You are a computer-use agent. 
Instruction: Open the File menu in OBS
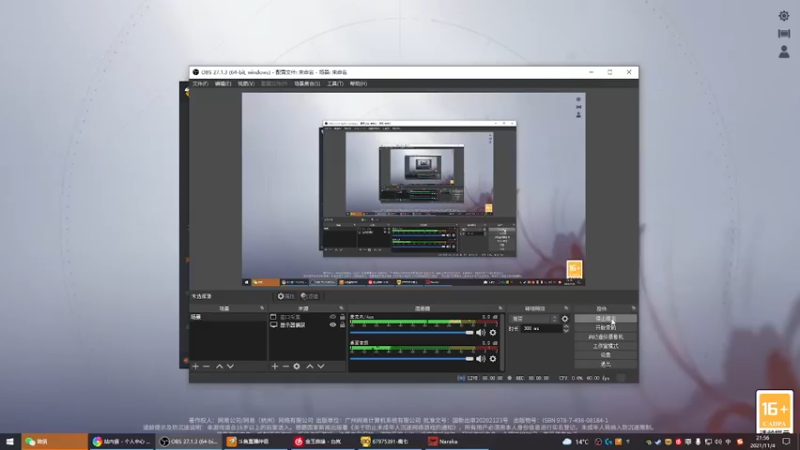[x=201, y=84]
